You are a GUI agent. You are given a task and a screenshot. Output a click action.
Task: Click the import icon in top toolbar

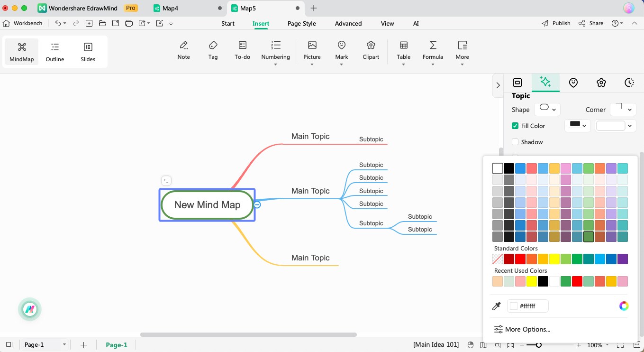pyautogui.click(x=159, y=23)
